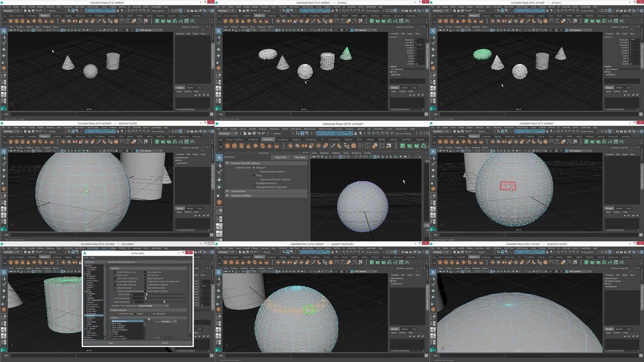Uncheck the Highlight backfaces checkbox

[x=254, y=183]
